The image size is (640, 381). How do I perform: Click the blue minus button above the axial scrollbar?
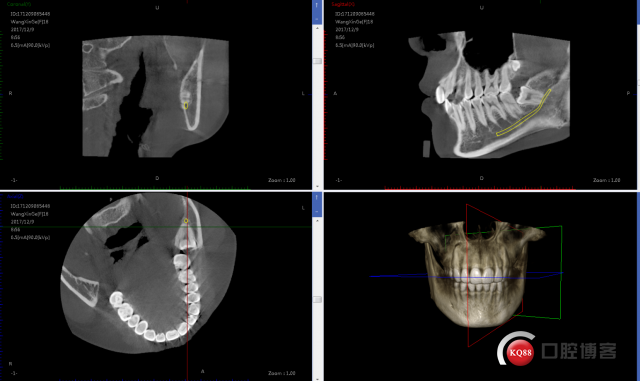(x=317, y=211)
